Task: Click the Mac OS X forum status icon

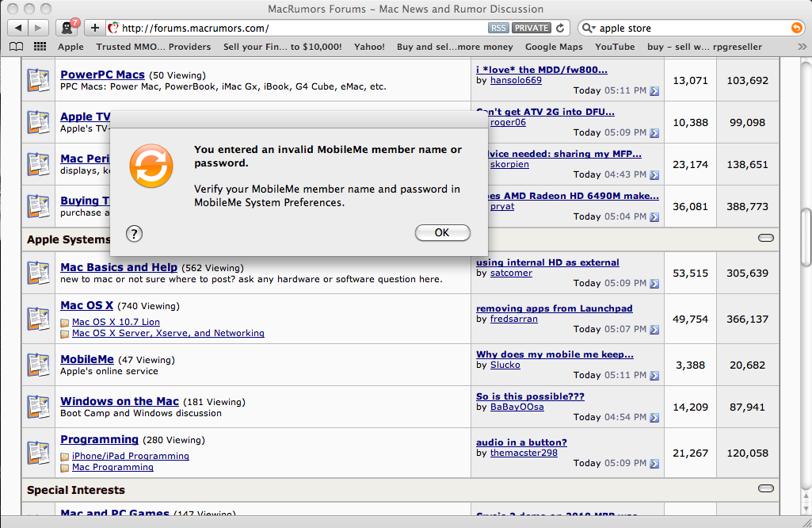Action: pyautogui.click(x=38, y=319)
